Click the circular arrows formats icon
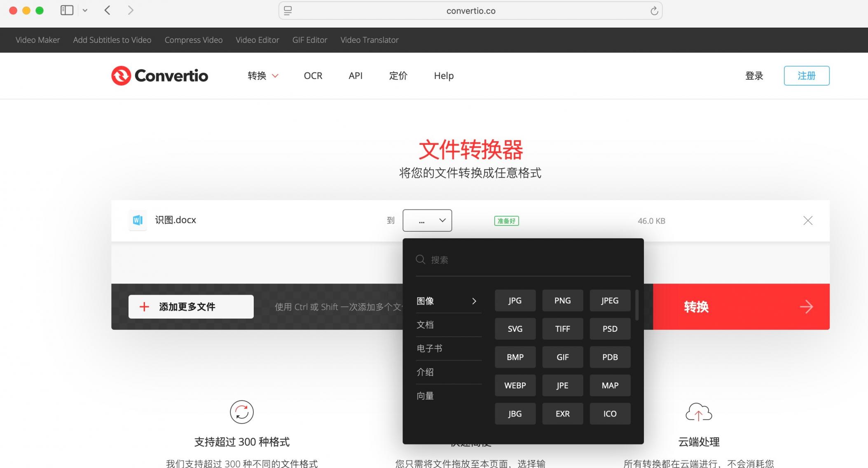 coord(242,412)
